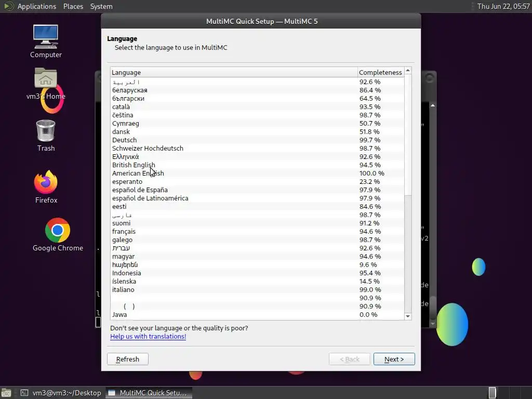The image size is (532, 399).
Task: Open vm3's Home folder icon
Action: [x=46, y=84]
